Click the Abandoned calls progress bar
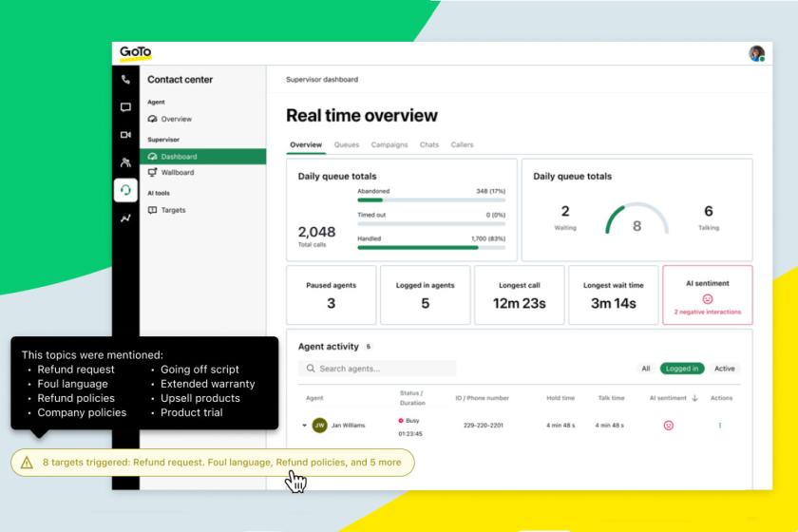Screen dimensions: 798x532 431,200
